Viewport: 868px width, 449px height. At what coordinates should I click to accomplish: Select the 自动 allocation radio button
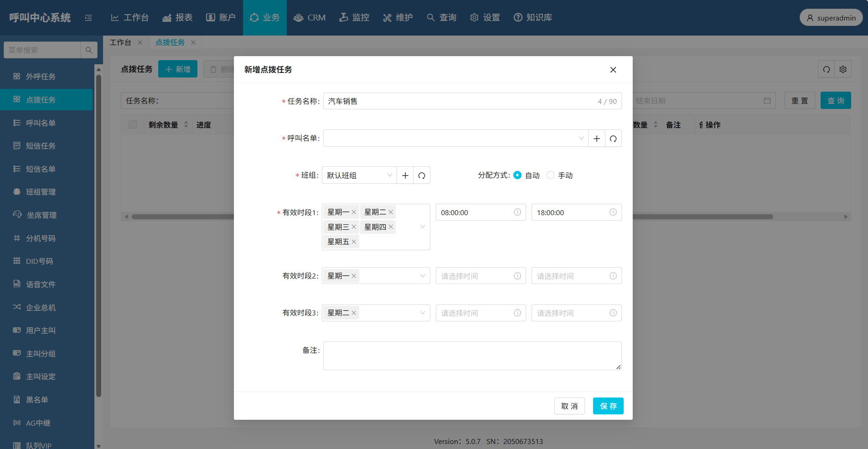[517, 175]
